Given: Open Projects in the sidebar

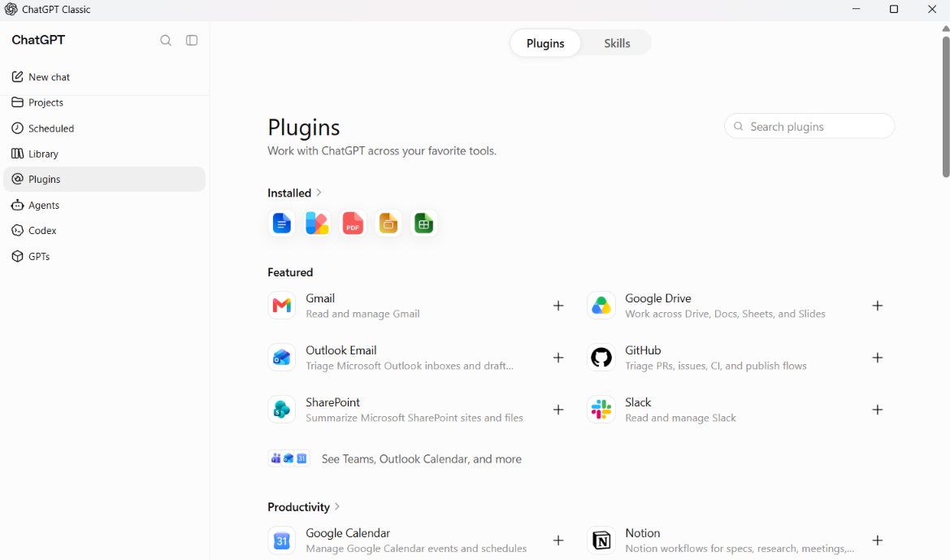Looking at the screenshot, I should (x=104, y=102).
